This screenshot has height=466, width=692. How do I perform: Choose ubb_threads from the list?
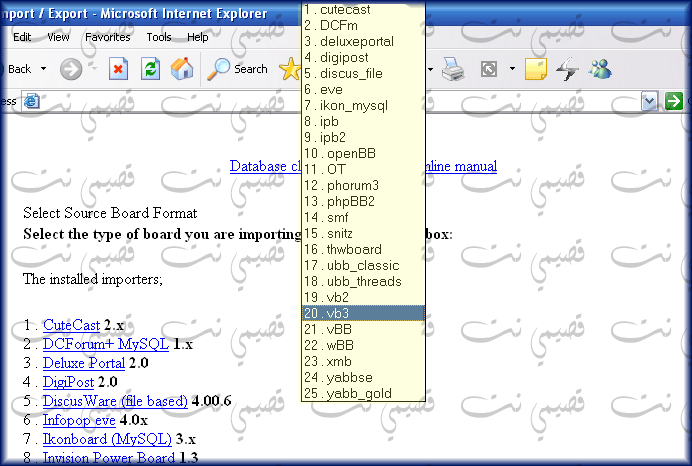tap(363, 281)
